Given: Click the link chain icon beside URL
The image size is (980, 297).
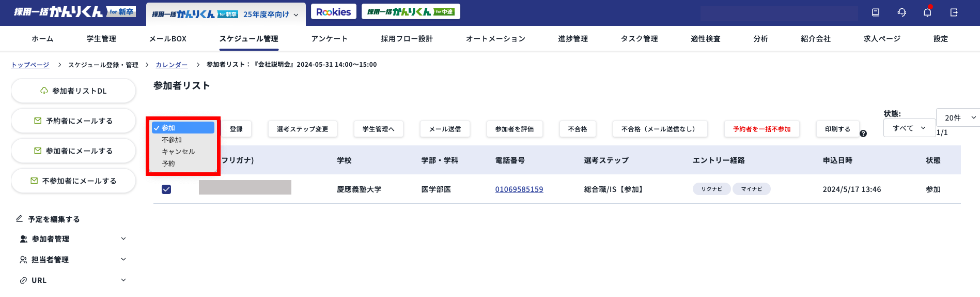Looking at the screenshot, I should tap(23, 280).
